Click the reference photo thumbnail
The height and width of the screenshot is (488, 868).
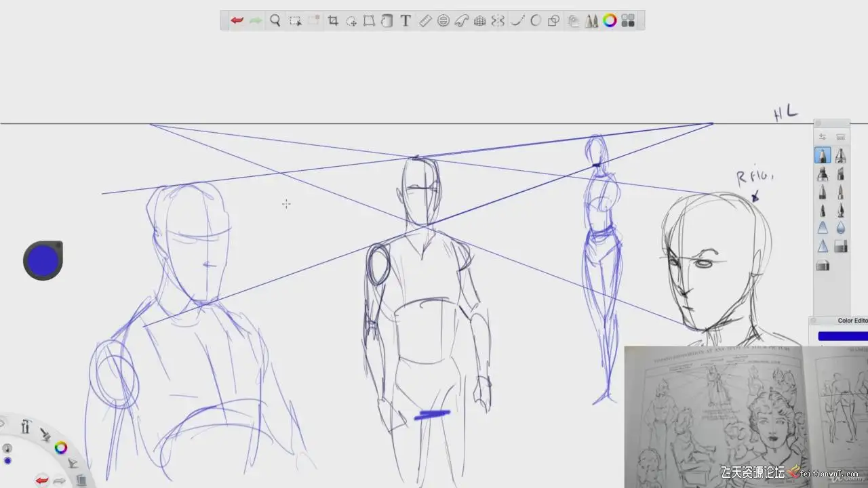tap(746, 417)
